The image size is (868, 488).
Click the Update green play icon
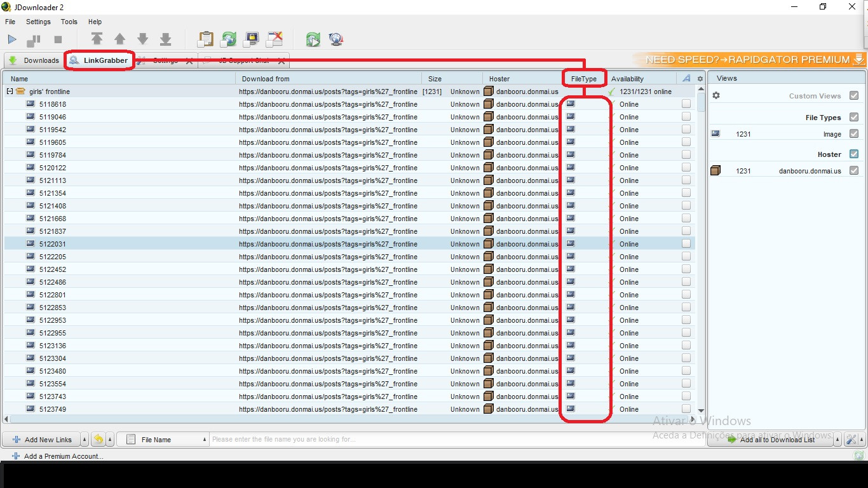[313, 39]
